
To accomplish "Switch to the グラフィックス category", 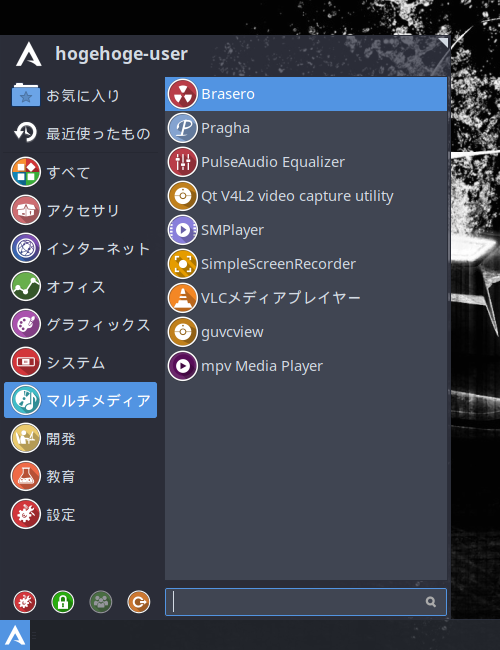I will coord(80,324).
